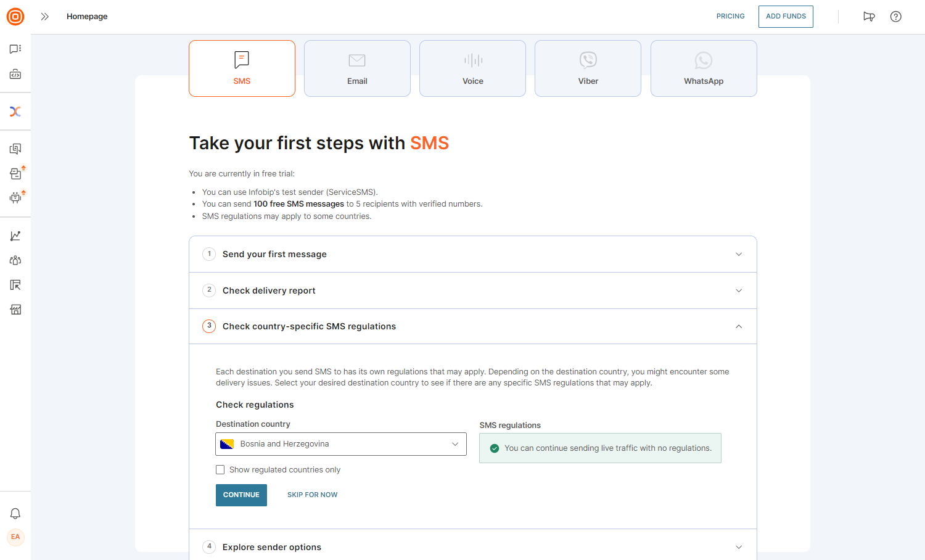Open the help question mark icon

[896, 17]
